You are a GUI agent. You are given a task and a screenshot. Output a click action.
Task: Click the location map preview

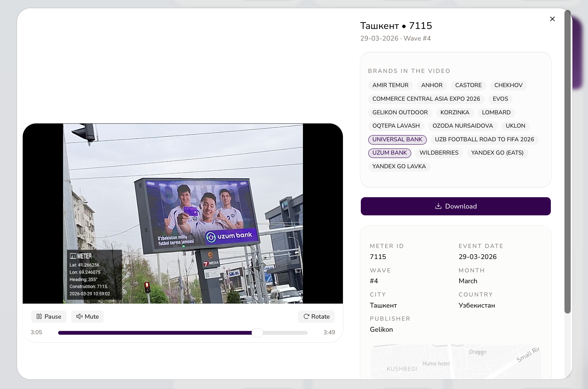456,362
